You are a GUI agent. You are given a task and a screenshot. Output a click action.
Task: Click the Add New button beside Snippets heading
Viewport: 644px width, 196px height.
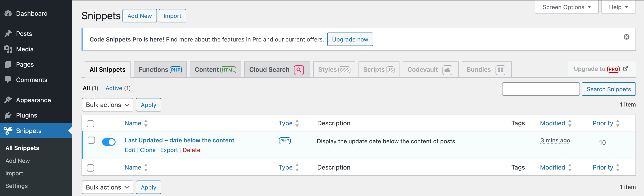coord(140,16)
